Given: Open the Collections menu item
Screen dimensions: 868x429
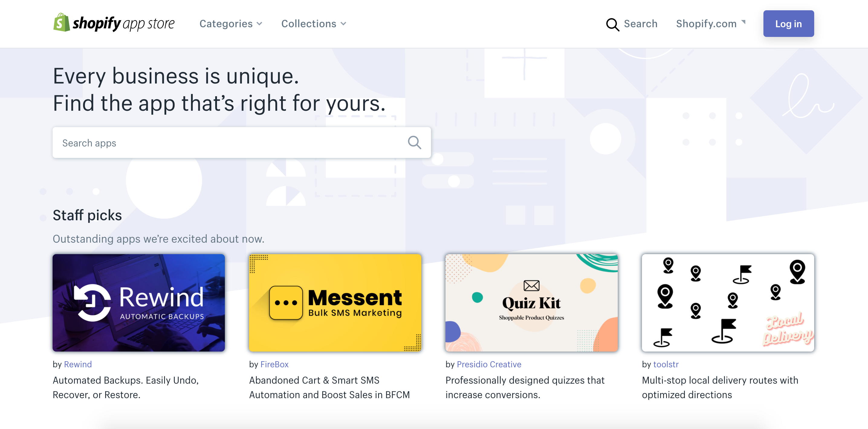Looking at the screenshot, I should 309,24.
